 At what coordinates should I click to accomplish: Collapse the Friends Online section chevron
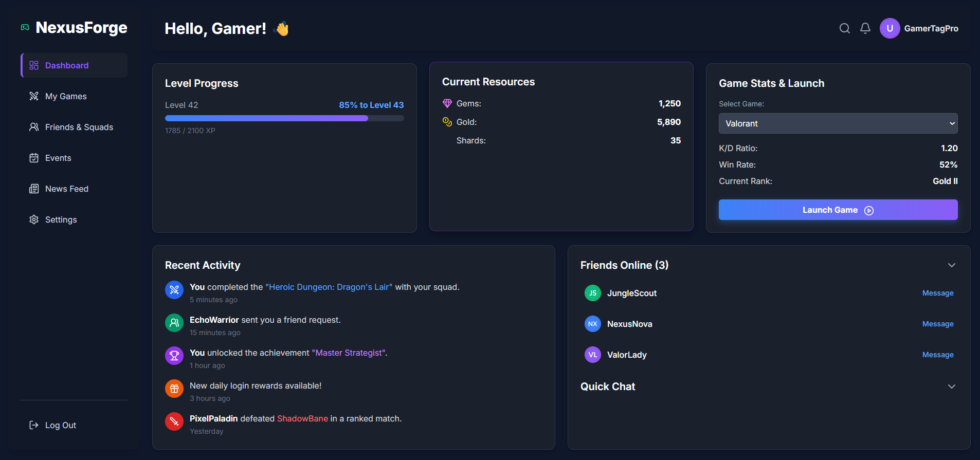coord(952,265)
